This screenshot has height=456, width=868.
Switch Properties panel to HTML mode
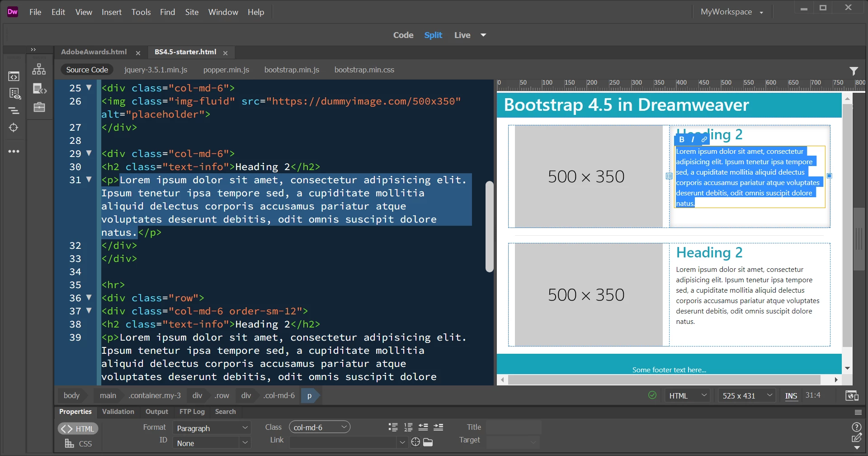pos(78,428)
